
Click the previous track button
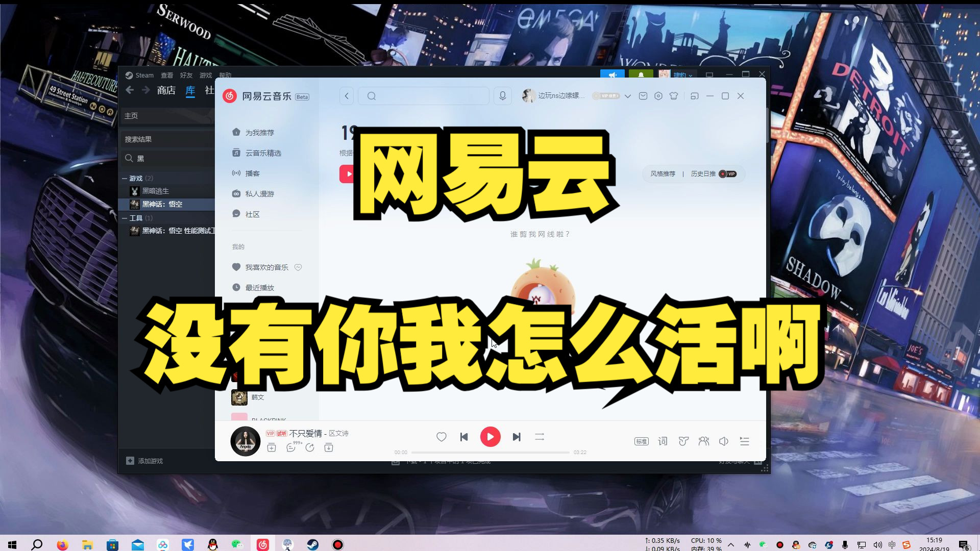click(x=464, y=437)
